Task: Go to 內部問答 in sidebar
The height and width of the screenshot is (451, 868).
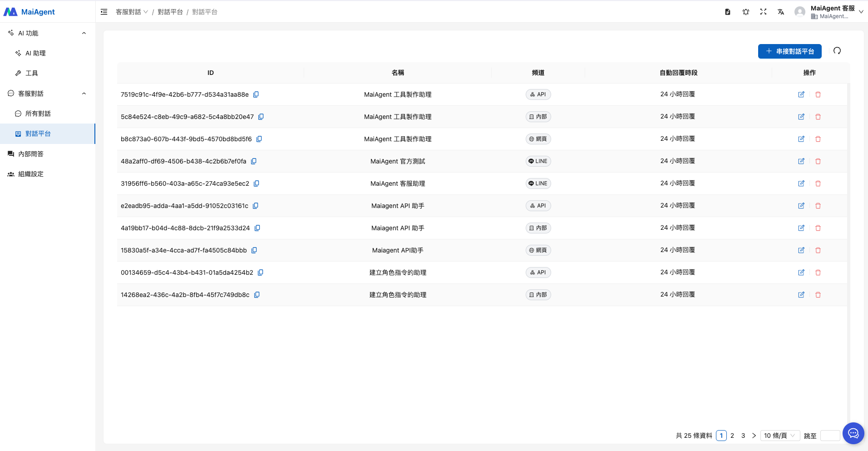Action: click(x=31, y=154)
